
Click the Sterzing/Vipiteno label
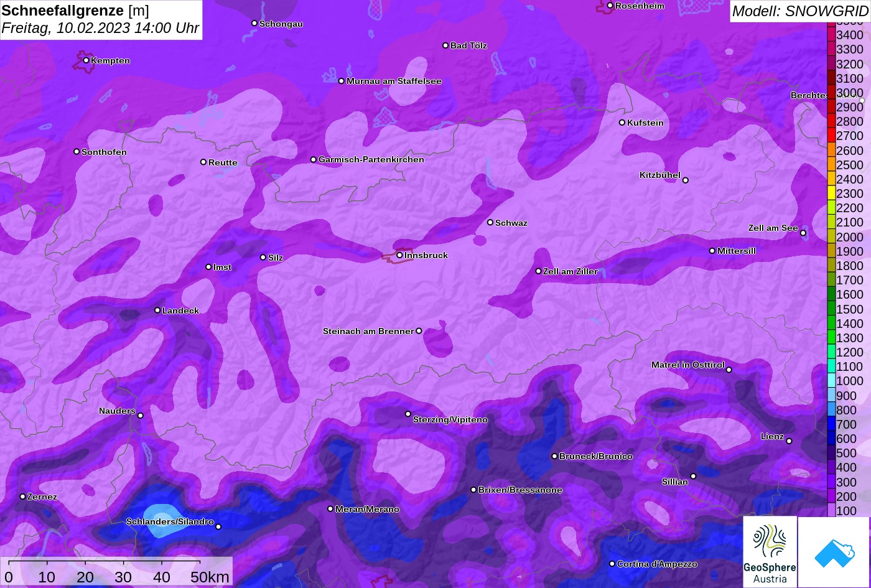pos(450,419)
